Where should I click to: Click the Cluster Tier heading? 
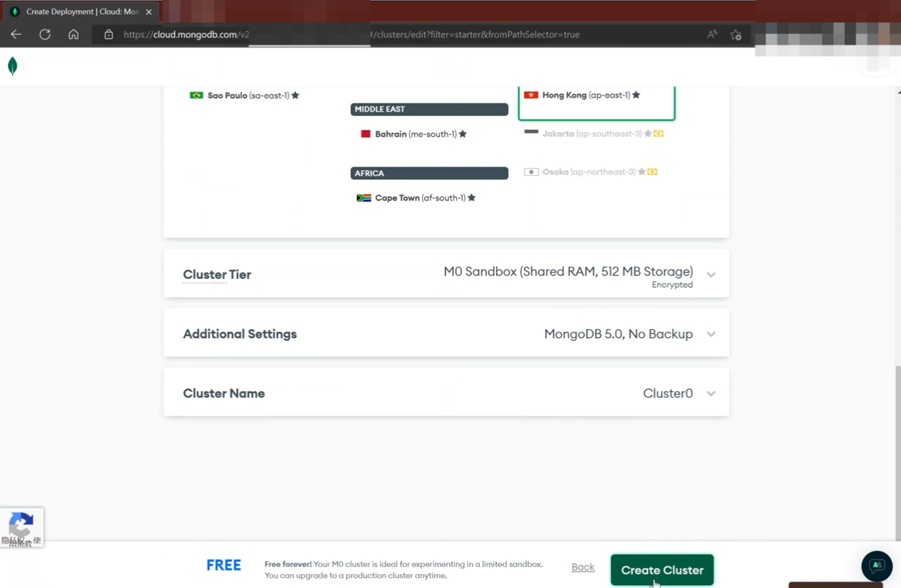pyautogui.click(x=217, y=274)
